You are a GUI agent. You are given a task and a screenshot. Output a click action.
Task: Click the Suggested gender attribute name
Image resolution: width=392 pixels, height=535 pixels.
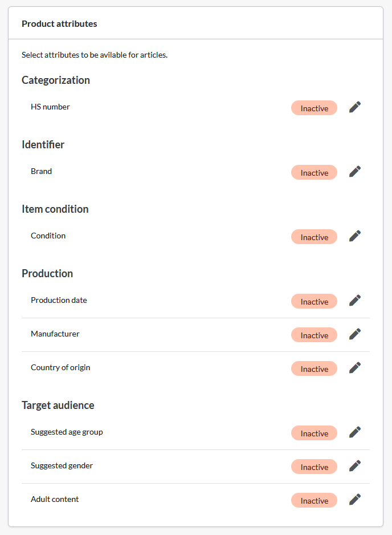62,466
